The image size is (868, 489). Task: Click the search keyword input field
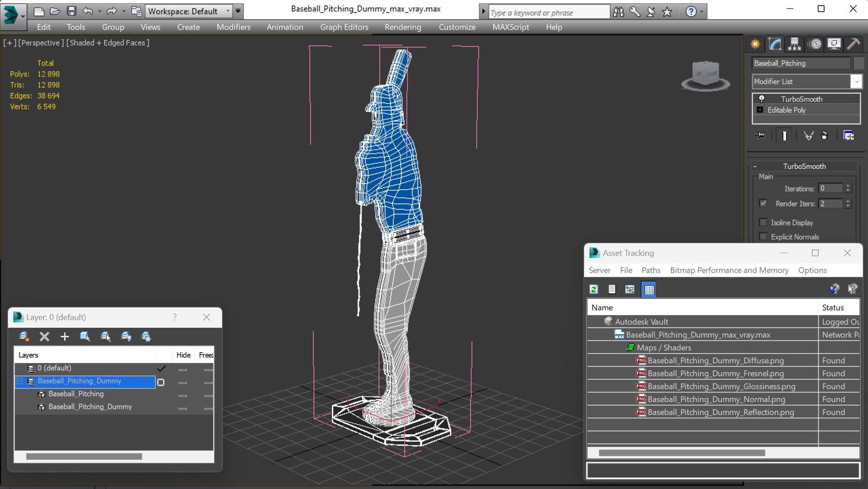pos(549,12)
